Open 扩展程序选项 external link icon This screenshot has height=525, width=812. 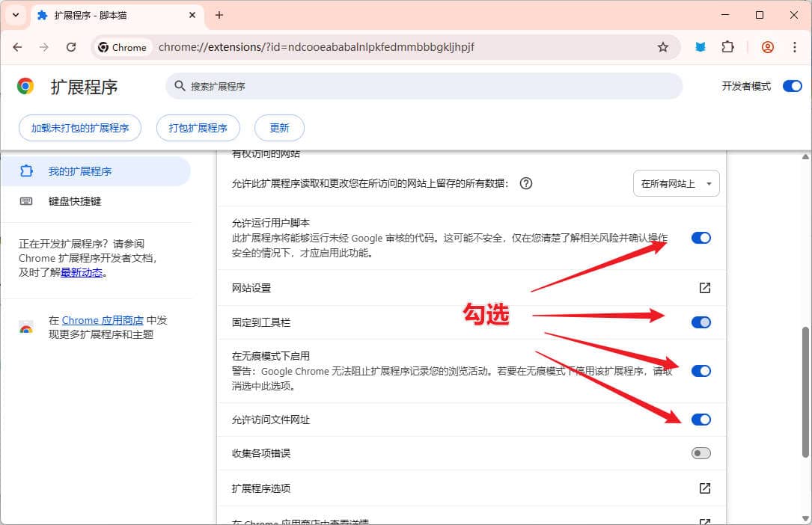[x=704, y=488]
